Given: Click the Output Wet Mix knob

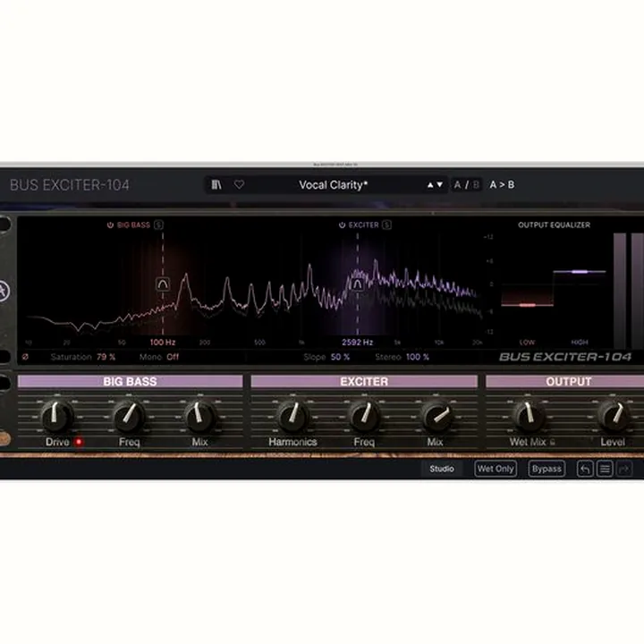Looking at the screenshot, I should tap(529, 415).
